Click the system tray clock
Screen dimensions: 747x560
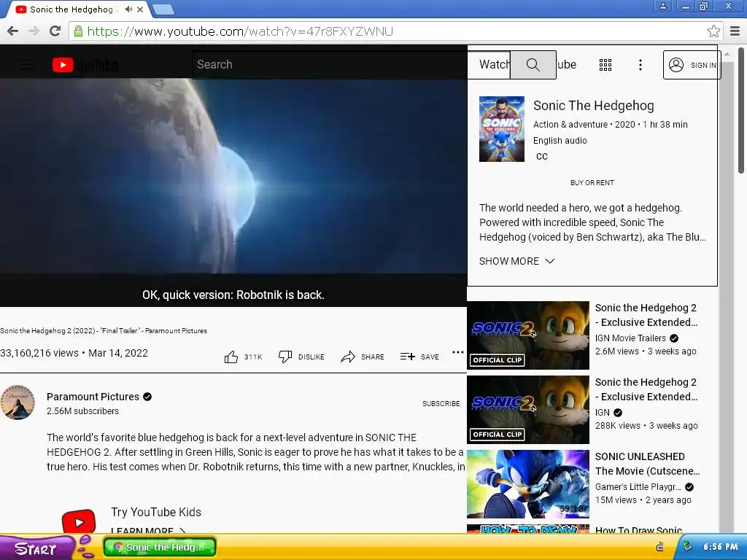point(720,547)
